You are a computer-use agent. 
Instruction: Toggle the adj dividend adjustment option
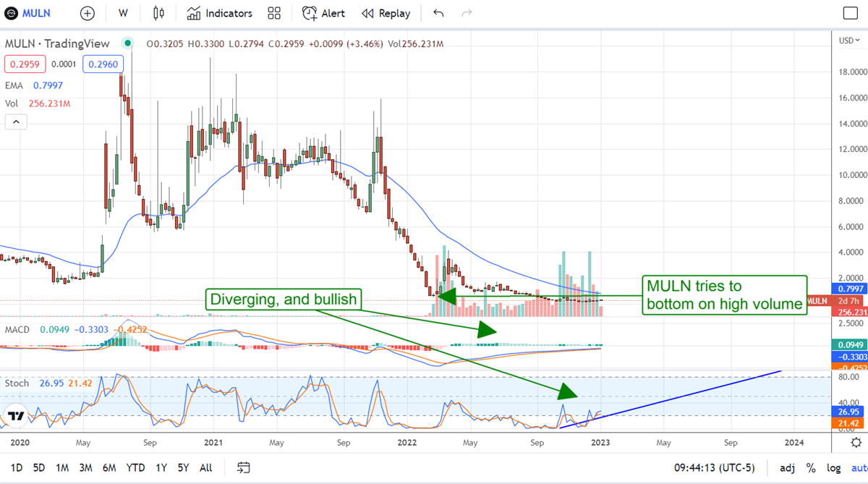(788, 467)
